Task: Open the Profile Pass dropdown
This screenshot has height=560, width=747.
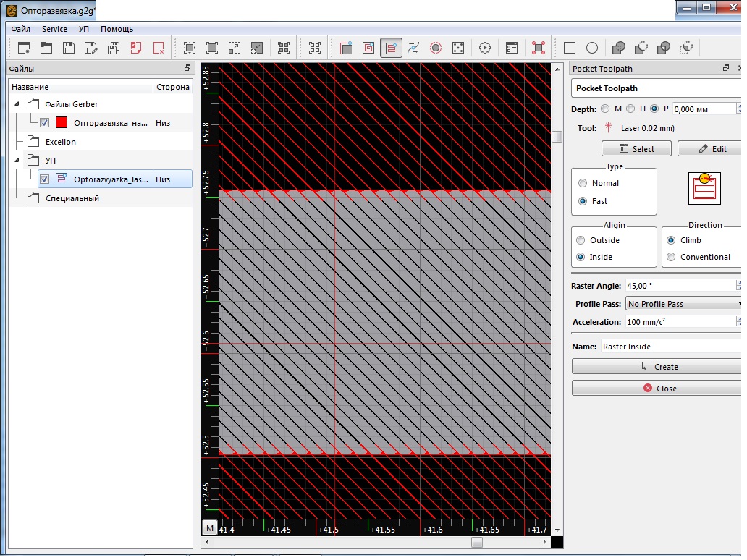Action: coord(684,304)
